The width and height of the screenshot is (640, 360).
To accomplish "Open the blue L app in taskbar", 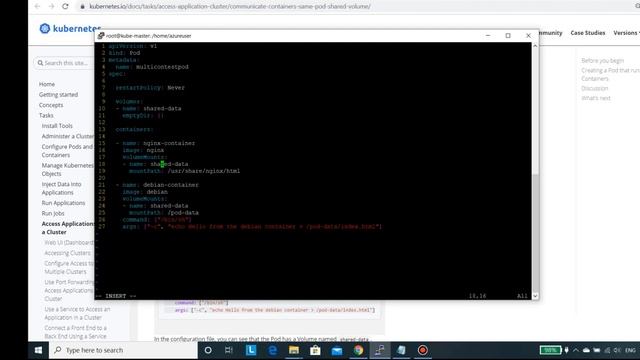I will [x=251, y=350].
